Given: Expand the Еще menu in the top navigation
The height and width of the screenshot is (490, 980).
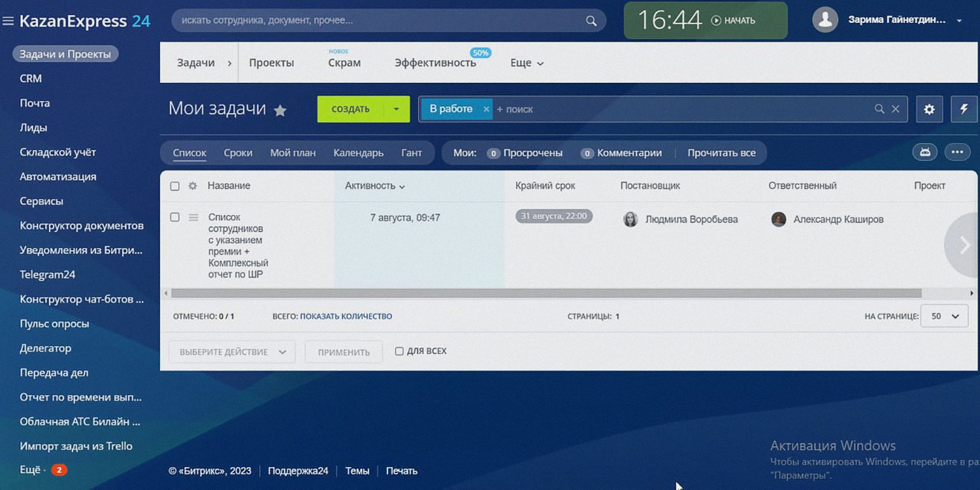Looking at the screenshot, I should pyautogui.click(x=527, y=63).
